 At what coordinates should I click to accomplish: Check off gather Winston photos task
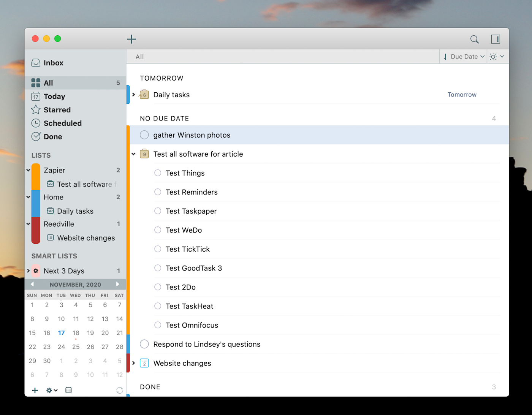coord(144,135)
